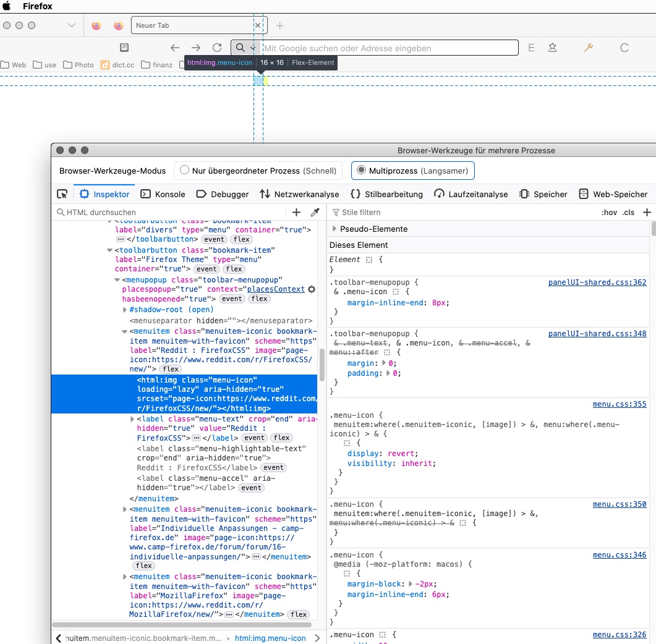Expand the #shadow-root (open) node
656x644 pixels.
click(126, 310)
